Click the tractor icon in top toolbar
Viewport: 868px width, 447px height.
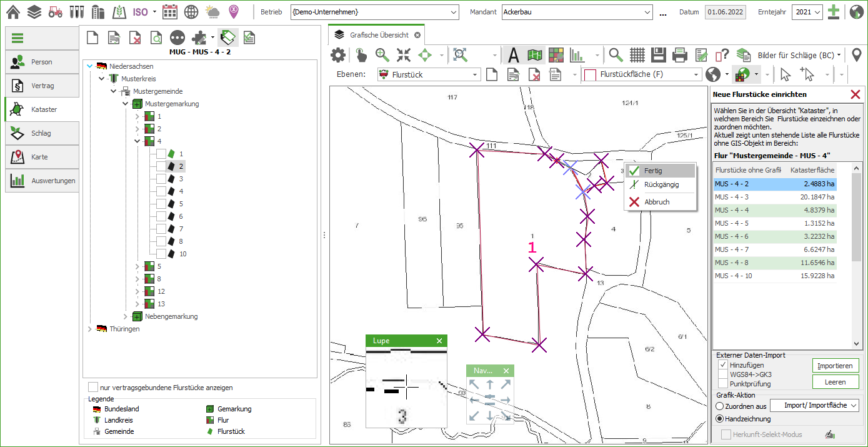56,12
